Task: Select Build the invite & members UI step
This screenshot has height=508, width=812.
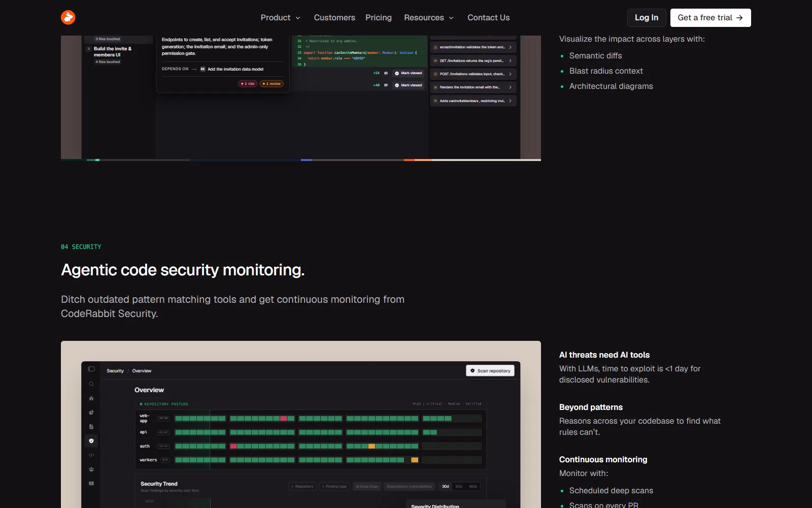Action: [x=113, y=52]
